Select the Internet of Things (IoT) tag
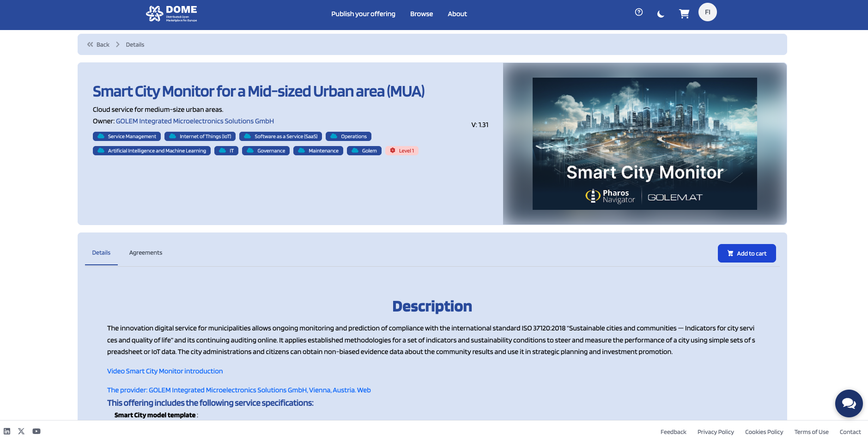The image size is (868, 440). click(x=200, y=136)
